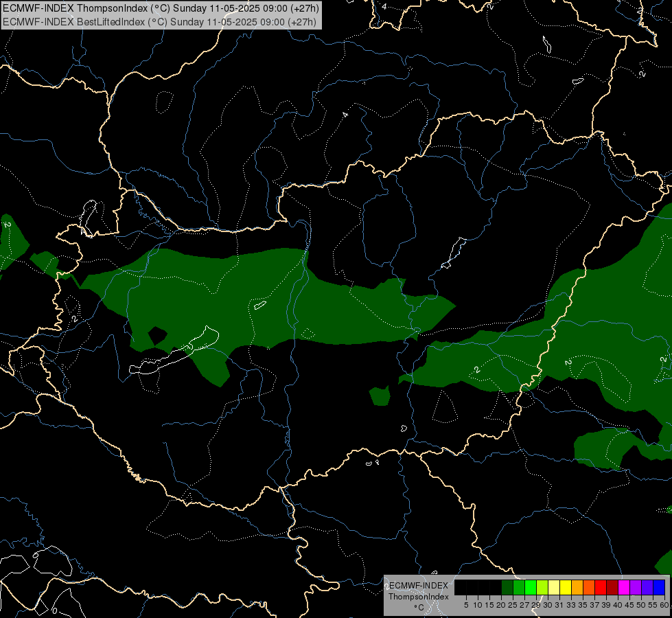The height and width of the screenshot is (618, 672).
Task: Click the blue 55–60 legend swatch
Action: click(x=659, y=587)
